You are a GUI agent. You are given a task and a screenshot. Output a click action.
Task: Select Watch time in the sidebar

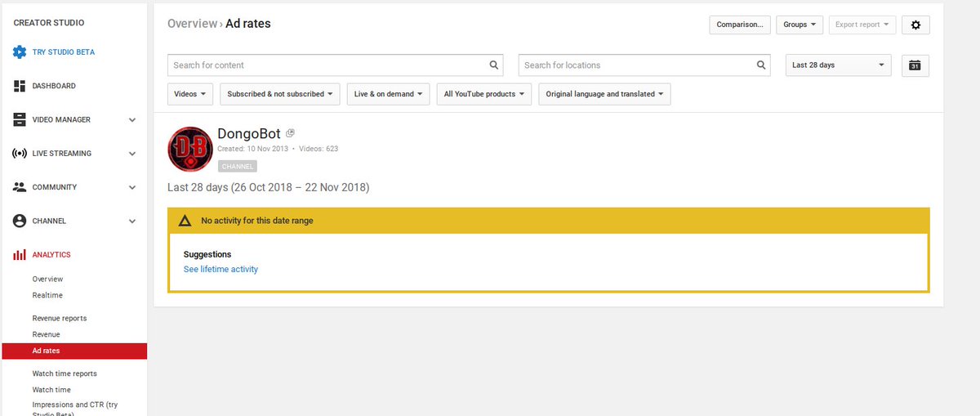[51, 390]
